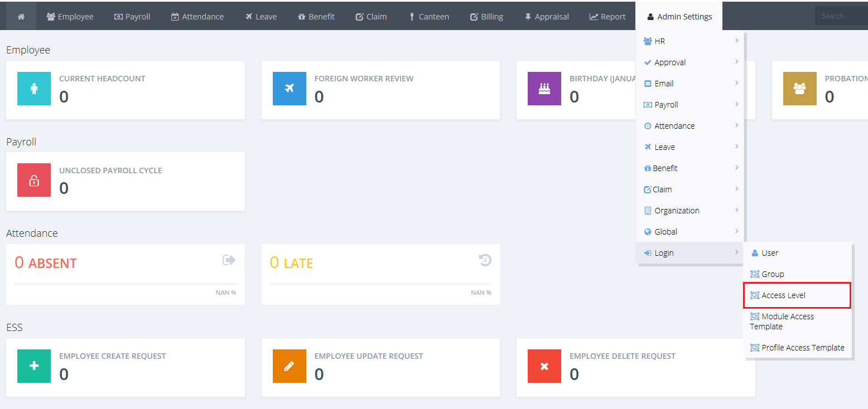Click the gold Probation group icon

[799, 89]
